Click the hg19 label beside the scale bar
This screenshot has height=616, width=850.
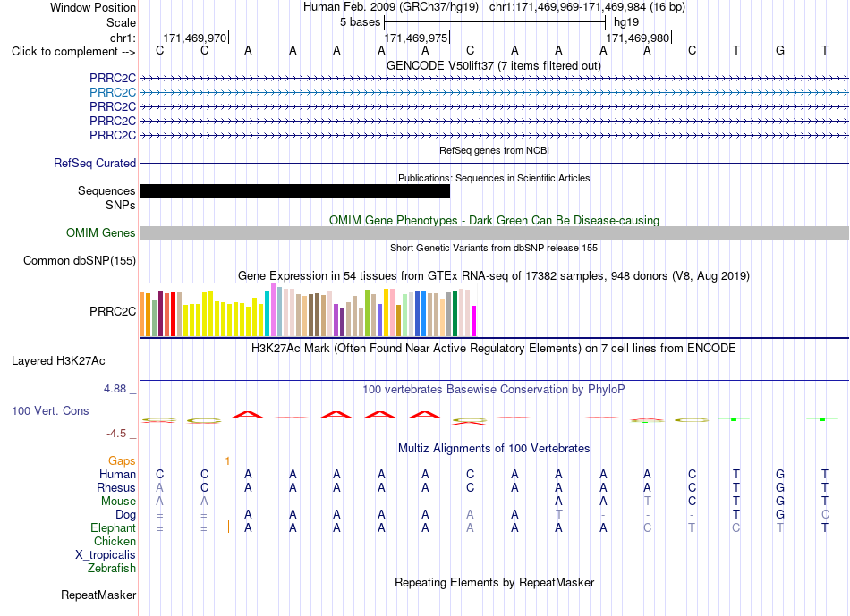[626, 22]
